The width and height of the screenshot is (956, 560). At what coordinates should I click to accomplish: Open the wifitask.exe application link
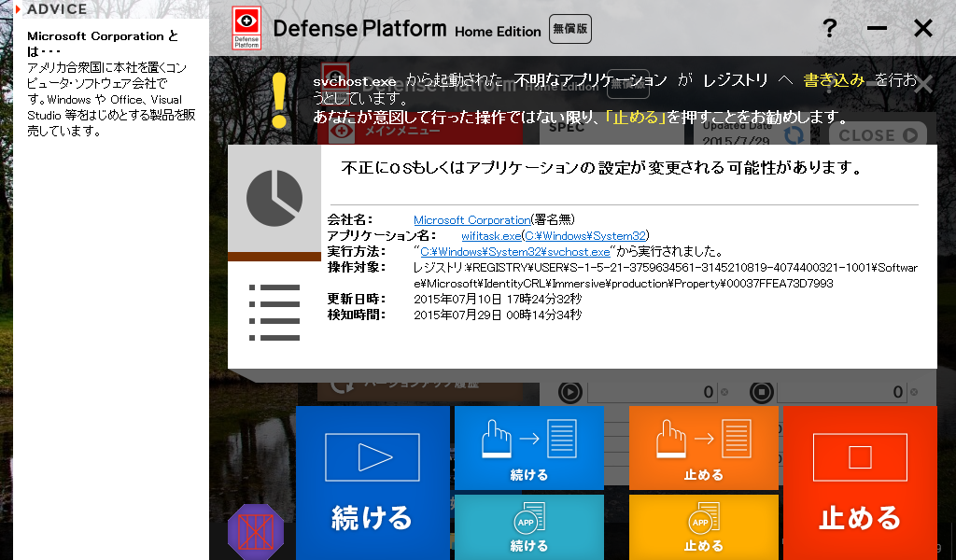point(491,236)
